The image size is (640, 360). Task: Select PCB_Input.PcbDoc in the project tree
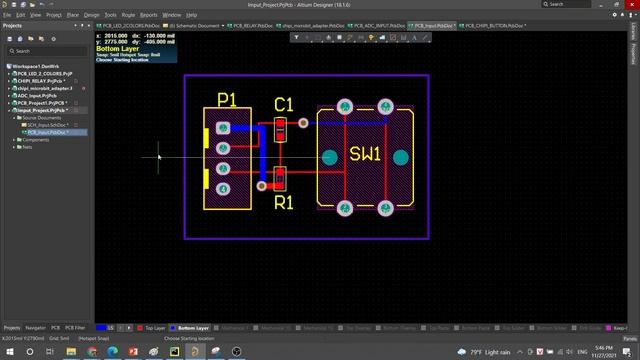(x=48, y=133)
